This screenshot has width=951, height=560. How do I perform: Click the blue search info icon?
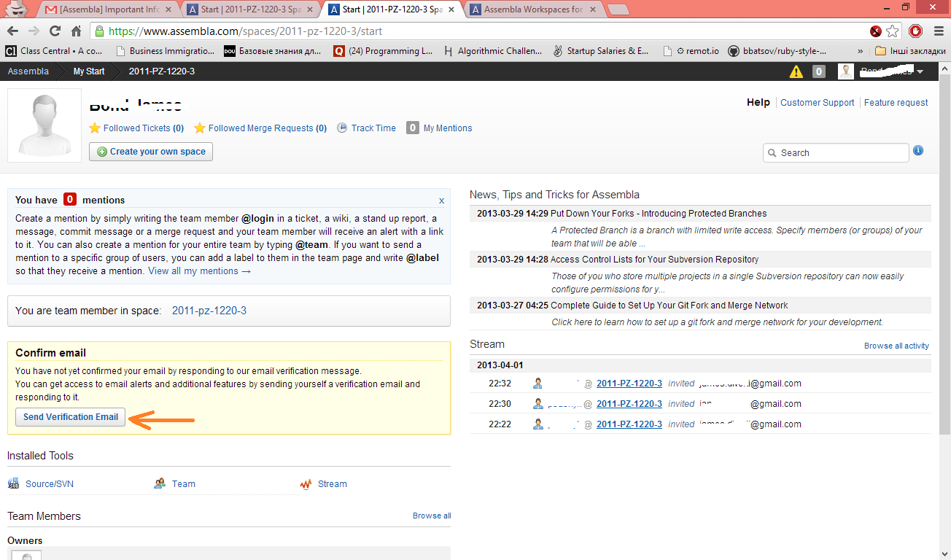click(x=918, y=150)
